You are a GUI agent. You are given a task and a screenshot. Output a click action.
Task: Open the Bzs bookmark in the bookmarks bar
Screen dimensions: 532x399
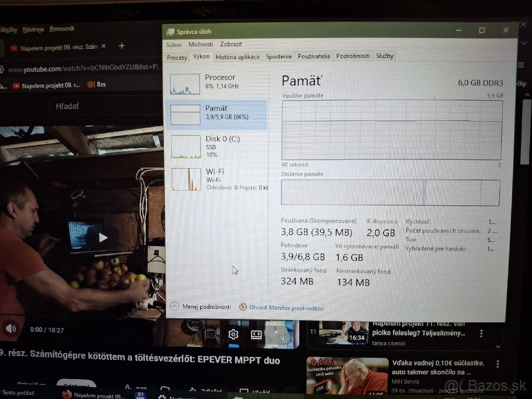pyautogui.click(x=97, y=84)
